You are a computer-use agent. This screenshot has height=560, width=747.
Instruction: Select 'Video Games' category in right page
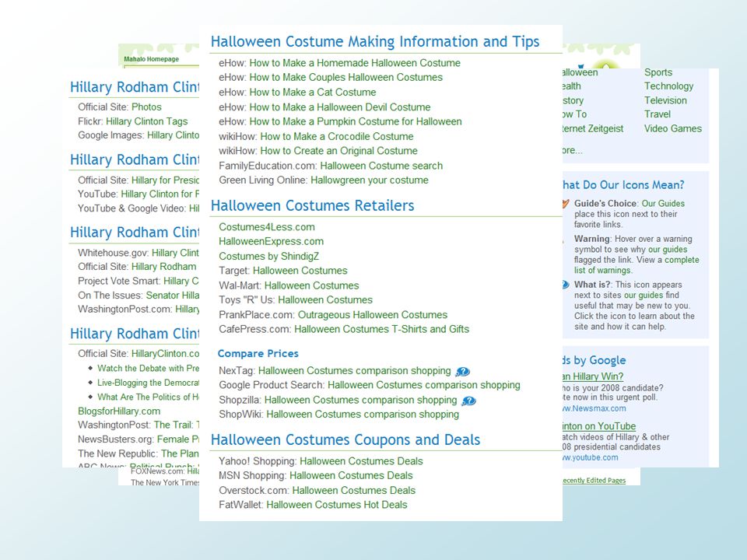[x=673, y=128]
